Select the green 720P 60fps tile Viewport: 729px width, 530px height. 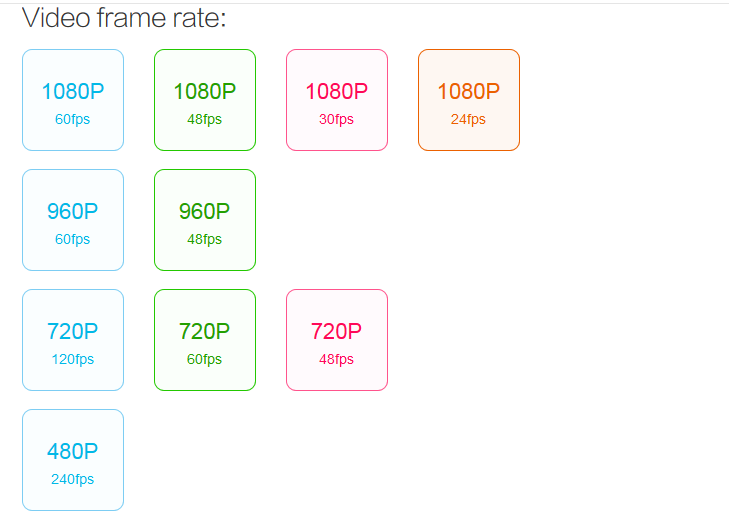click(205, 340)
